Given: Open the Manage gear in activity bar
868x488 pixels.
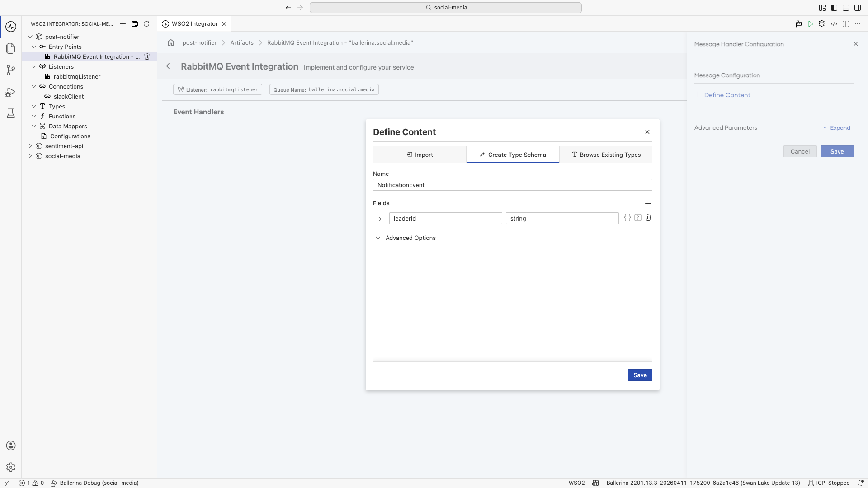Looking at the screenshot, I should pos(11,467).
